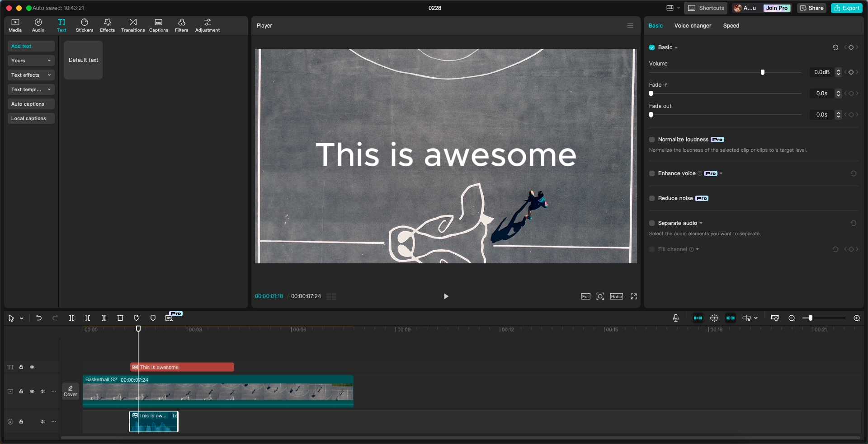868x444 pixels.
Task: Enable Separate audio checkbox
Action: [652, 223]
